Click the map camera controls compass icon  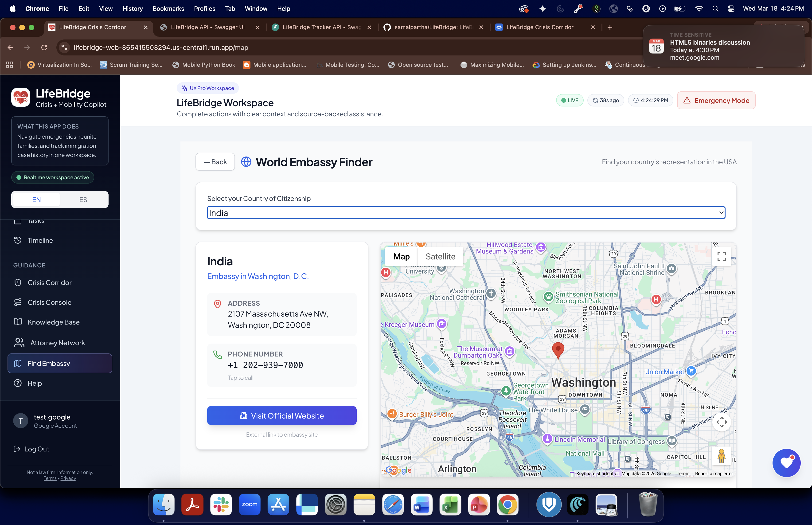click(x=721, y=422)
